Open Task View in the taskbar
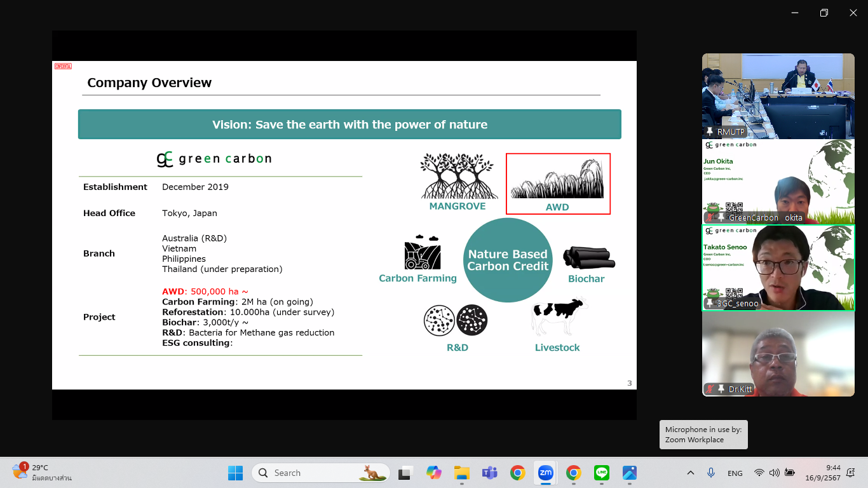 (405, 473)
